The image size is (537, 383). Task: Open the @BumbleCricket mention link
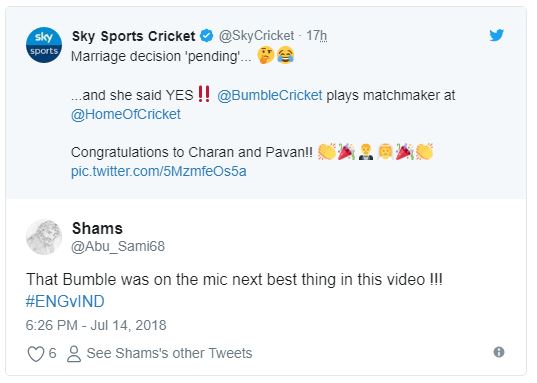point(270,95)
